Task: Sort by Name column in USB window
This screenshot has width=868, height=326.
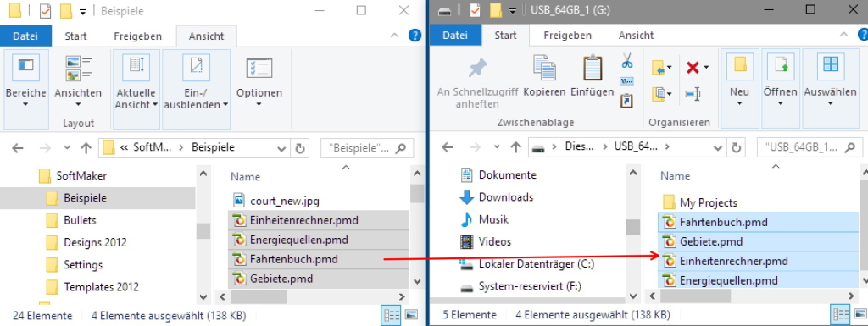Action: 676,176
